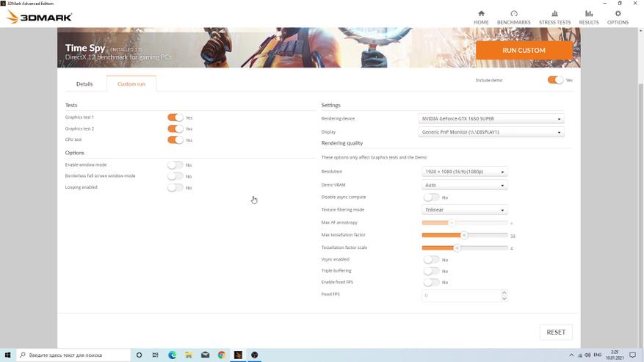
Task: Decrease Fixed FPS with down arrow
Action: tap(504, 298)
